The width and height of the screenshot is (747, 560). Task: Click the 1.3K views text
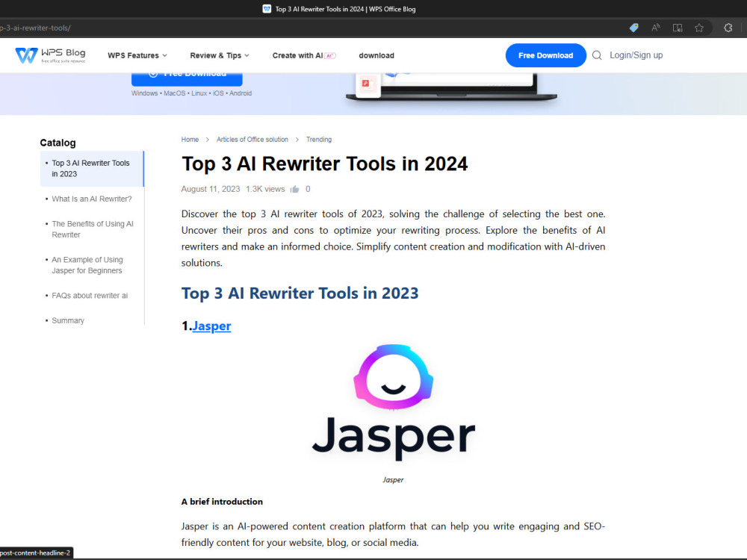click(x=265, y=189)
